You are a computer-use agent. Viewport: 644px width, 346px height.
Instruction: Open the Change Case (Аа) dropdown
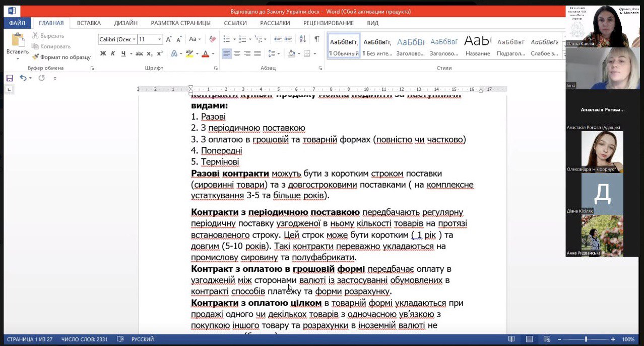(195, 39)
